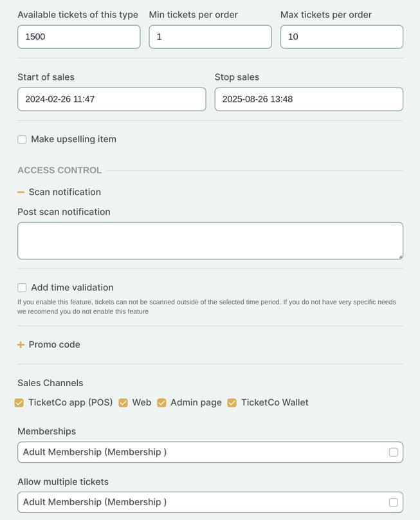Focus the Min tickets per order field

click(x=210, y=37)
